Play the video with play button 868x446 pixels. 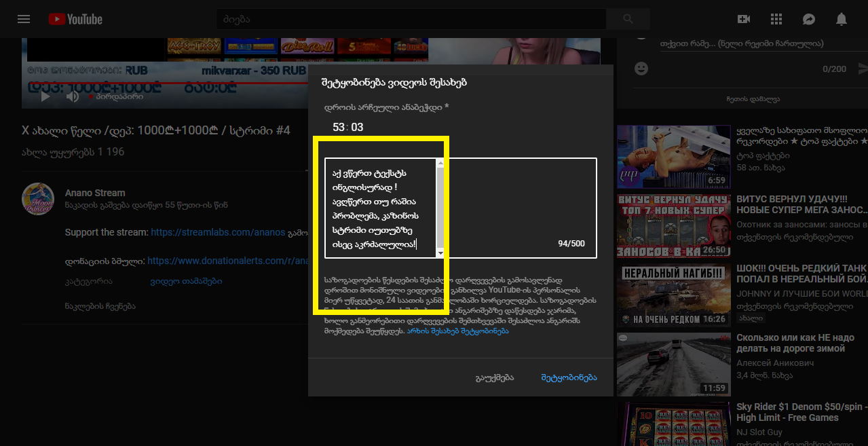click(x=45, y=96)
